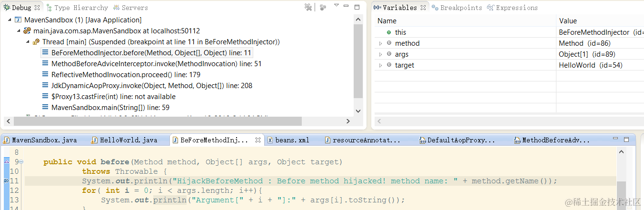Click debug tree scrollbar up arrow
The image size is (644, 210).
[359, 20]
